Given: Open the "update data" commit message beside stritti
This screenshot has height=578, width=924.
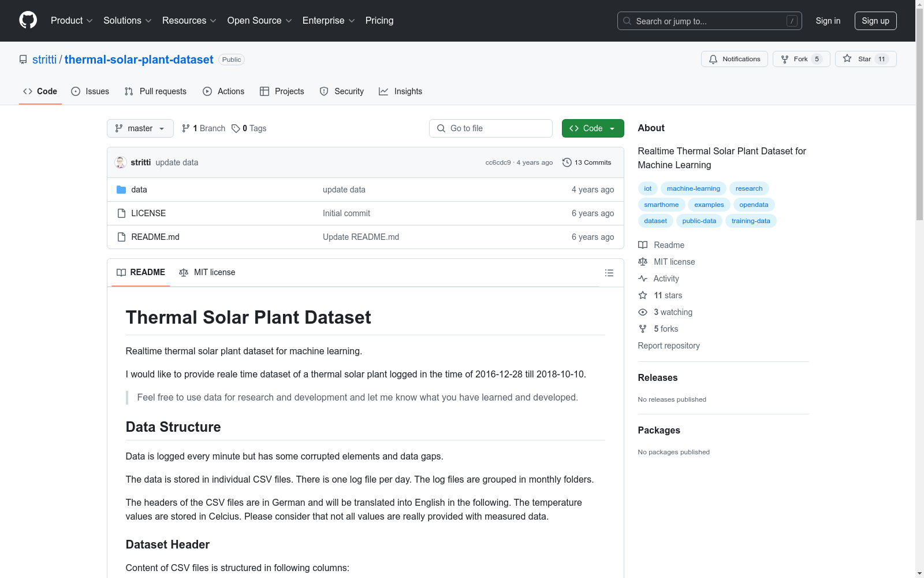Looking at the screenshot, I should [x=177, y=162].
